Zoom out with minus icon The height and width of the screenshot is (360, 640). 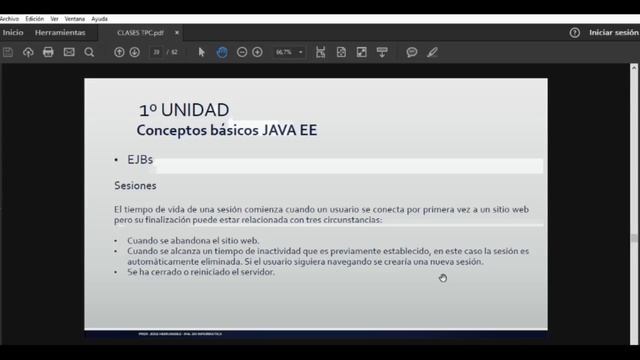point(242,52)
